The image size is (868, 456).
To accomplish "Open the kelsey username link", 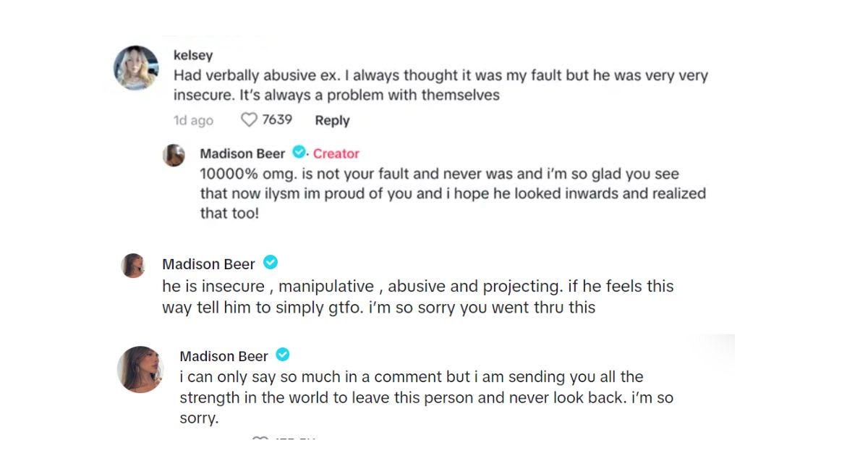I will 193,56.
